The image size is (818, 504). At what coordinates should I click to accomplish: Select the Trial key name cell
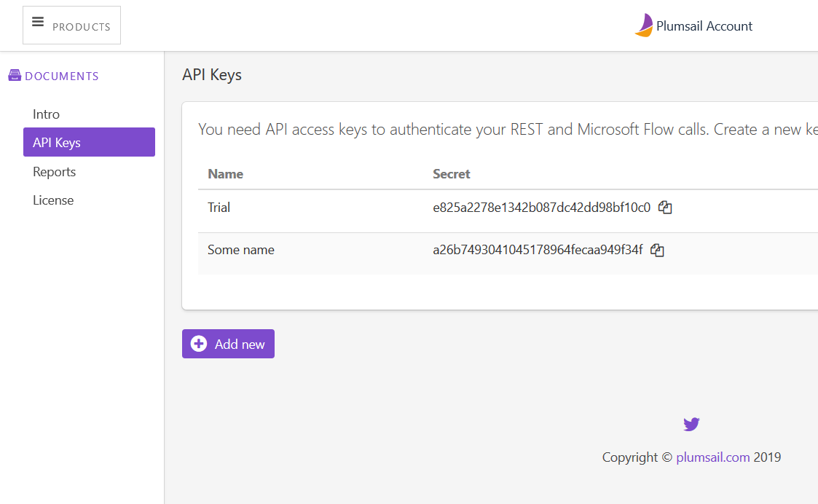coord(219,208)
